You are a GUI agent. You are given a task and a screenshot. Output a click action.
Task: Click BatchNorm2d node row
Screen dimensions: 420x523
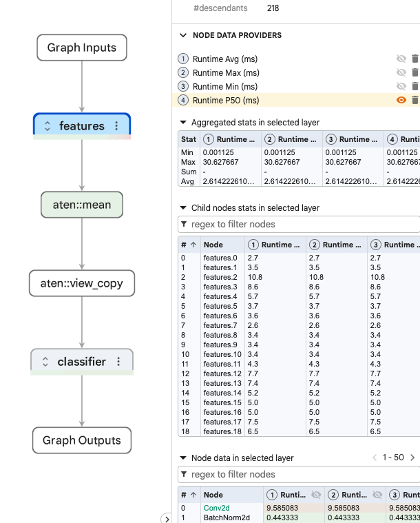299,517
